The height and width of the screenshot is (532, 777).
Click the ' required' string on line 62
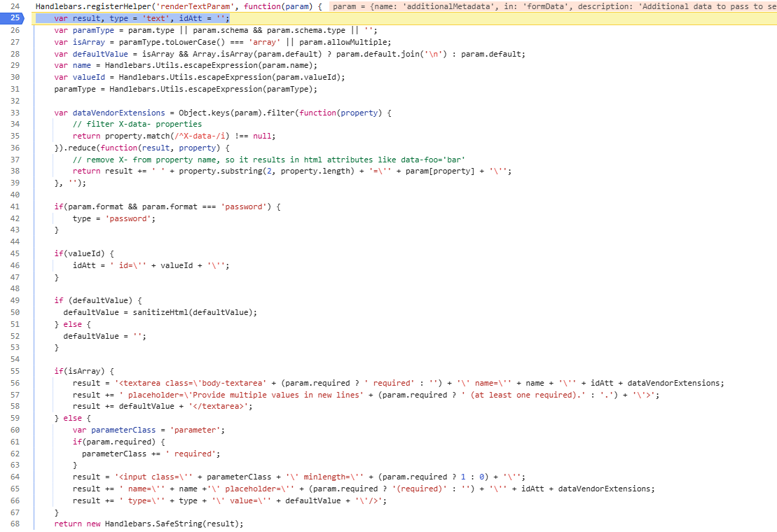click(191, 454)
